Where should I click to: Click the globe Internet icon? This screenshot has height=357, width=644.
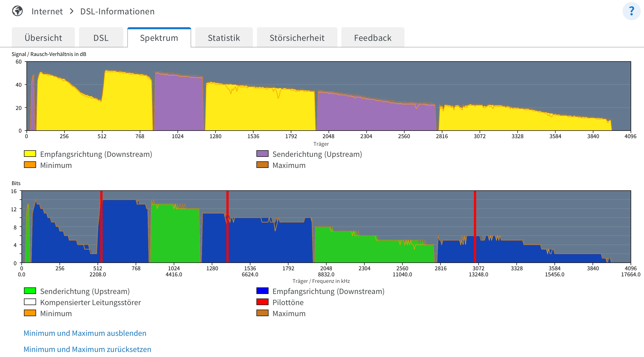pos(17,11)
